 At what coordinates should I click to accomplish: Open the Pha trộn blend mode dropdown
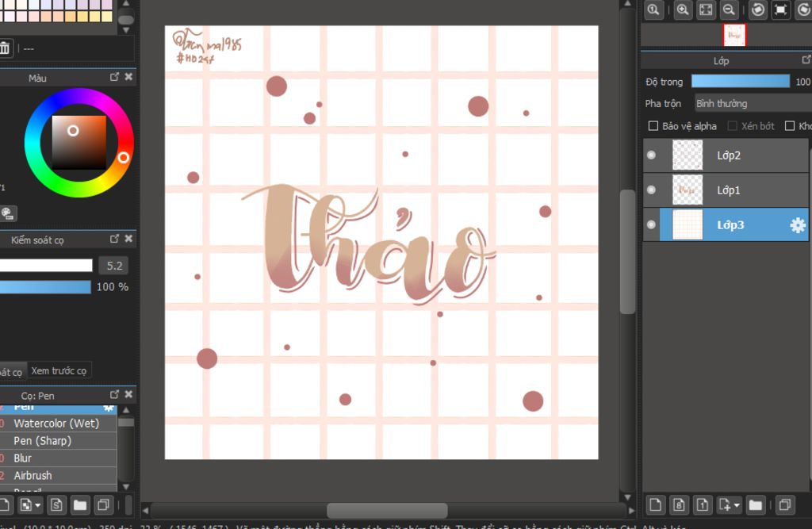753,104
